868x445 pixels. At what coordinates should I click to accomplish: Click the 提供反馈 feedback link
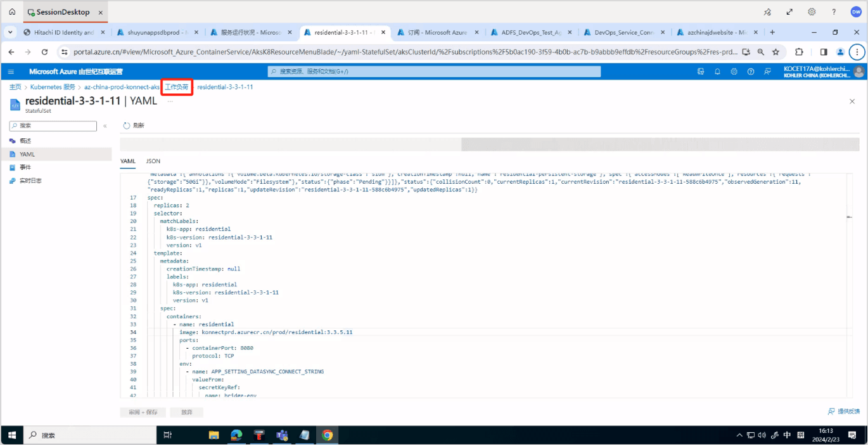(x=845, y=411)
